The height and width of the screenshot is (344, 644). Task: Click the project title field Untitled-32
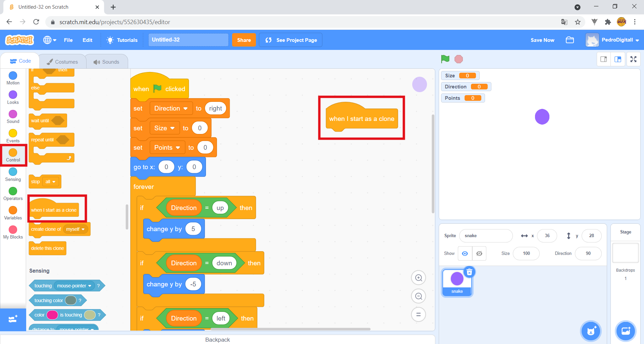point(188,40)
